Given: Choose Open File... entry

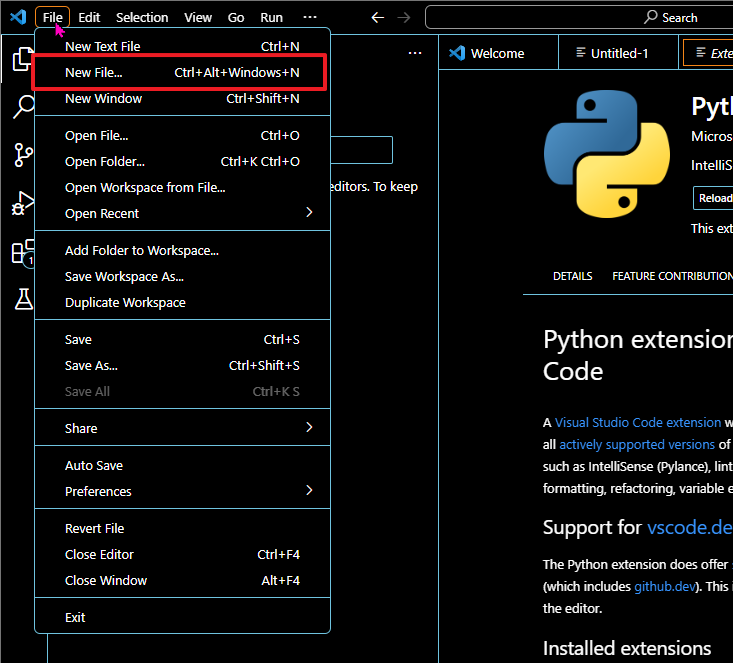Looking at the screenshot, I should [x=182, y=136].
